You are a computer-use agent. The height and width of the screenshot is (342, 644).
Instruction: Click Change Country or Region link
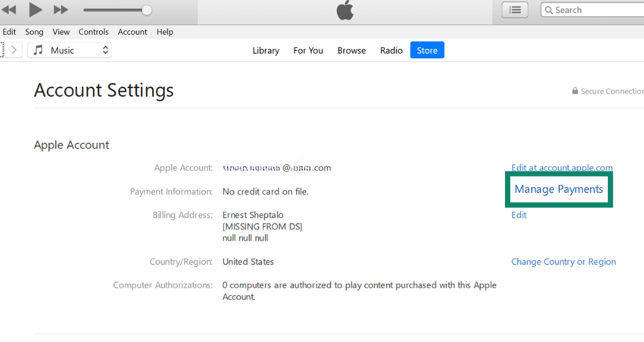tap(563, 262)
